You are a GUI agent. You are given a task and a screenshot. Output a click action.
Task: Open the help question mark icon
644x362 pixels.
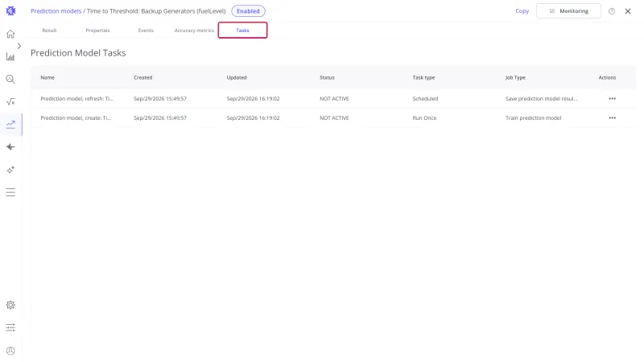point(612,11)
